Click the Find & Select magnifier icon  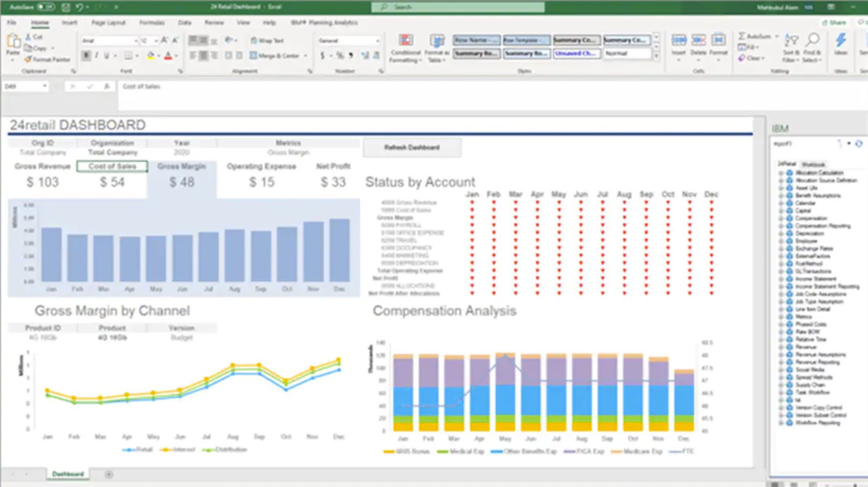point(812,40)
